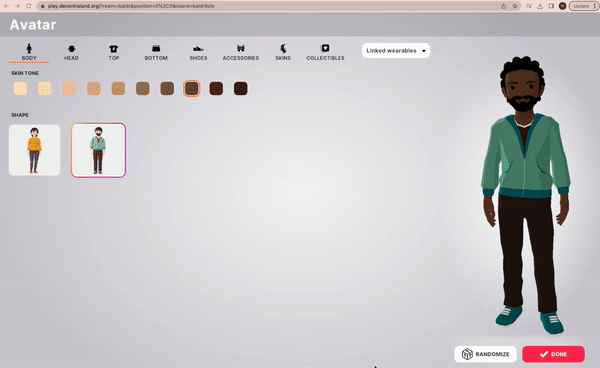Select the Shoes category icon
This screenshot has height=368, width=600.
click(x=198, y=49)
